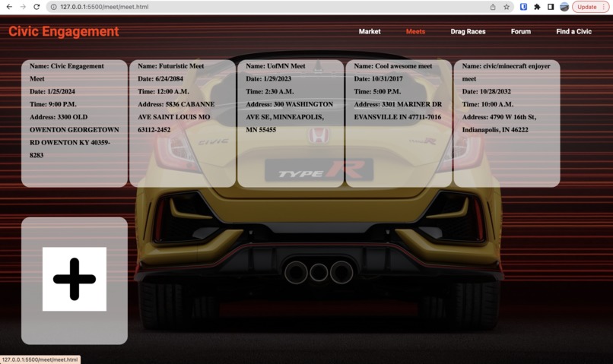Open the Forum nav link
613x364 pixels.
pos(521,31)
